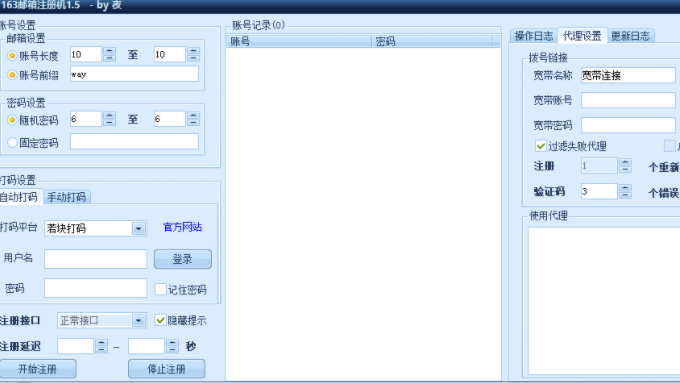This screenshot has width=680, height=383.
Task: Expand the 注册接口 dropdown
Action: pos(138,321)
